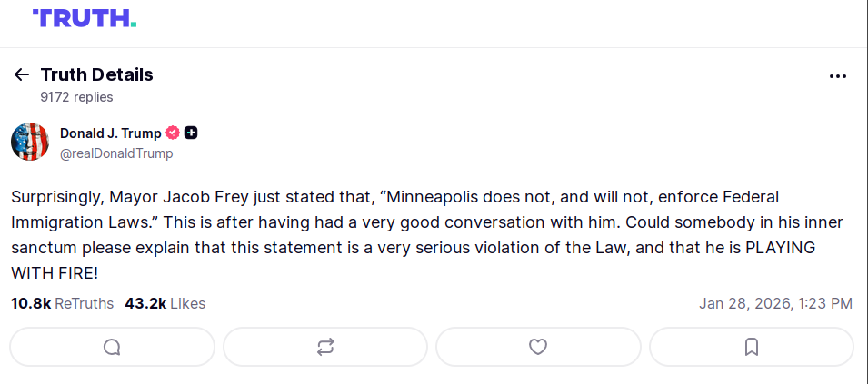Click the Truth Details heading

pos(96,74)
